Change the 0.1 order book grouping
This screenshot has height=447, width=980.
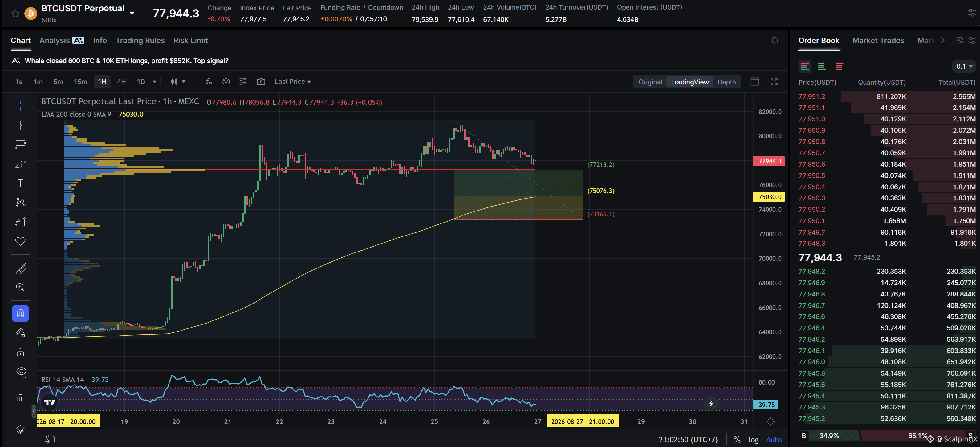click(x=964, y=66)
